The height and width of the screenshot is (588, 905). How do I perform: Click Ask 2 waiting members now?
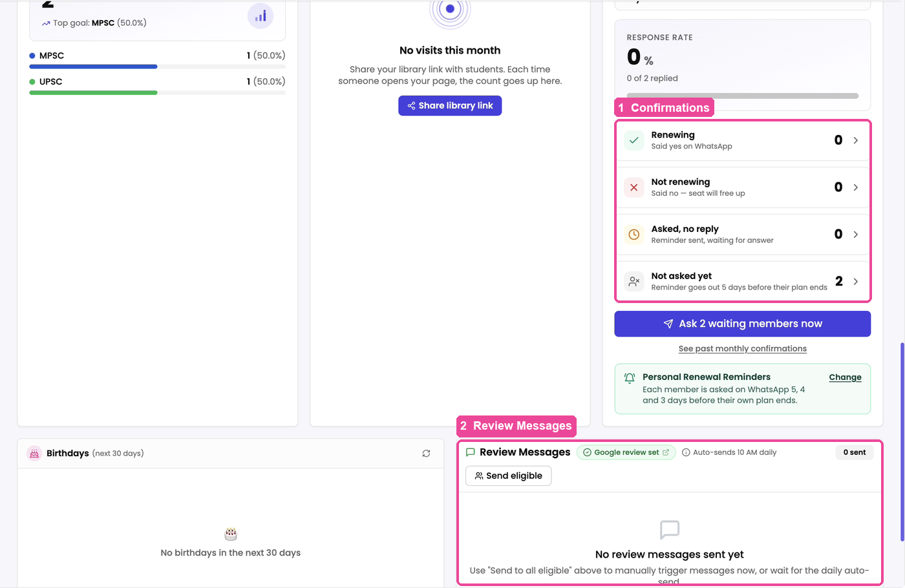tap(742, 324)
